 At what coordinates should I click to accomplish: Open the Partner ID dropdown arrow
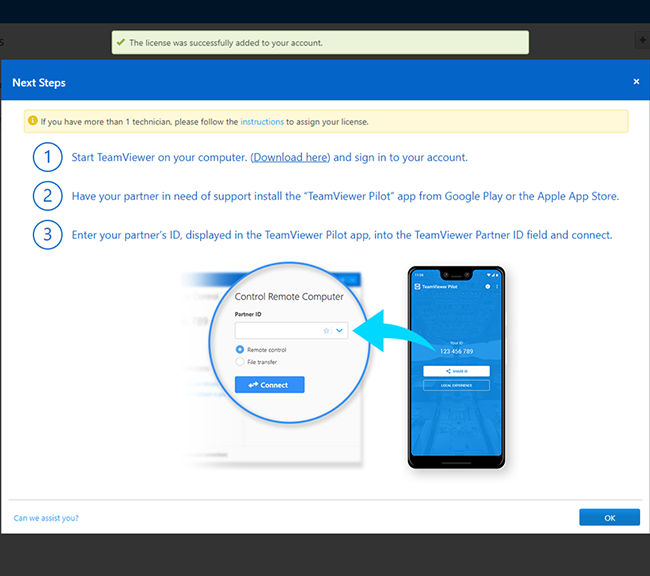[340, 331]
